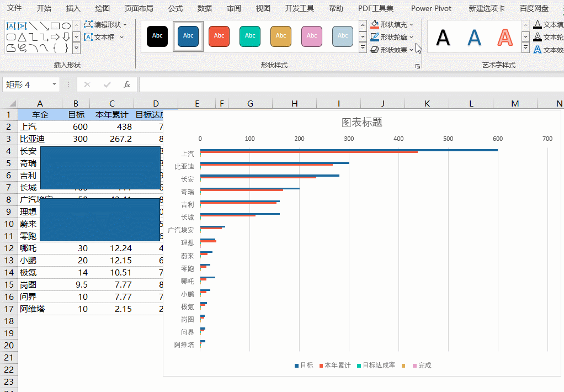Click the Text Box (文本框) icon
This screenshot has width=564, height=392.
click(x=88, y=37)
